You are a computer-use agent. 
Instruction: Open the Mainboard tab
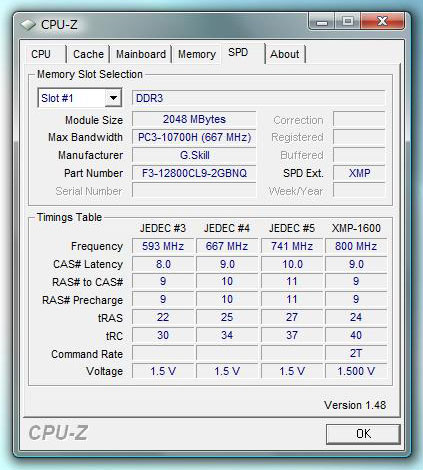[141, 54]
